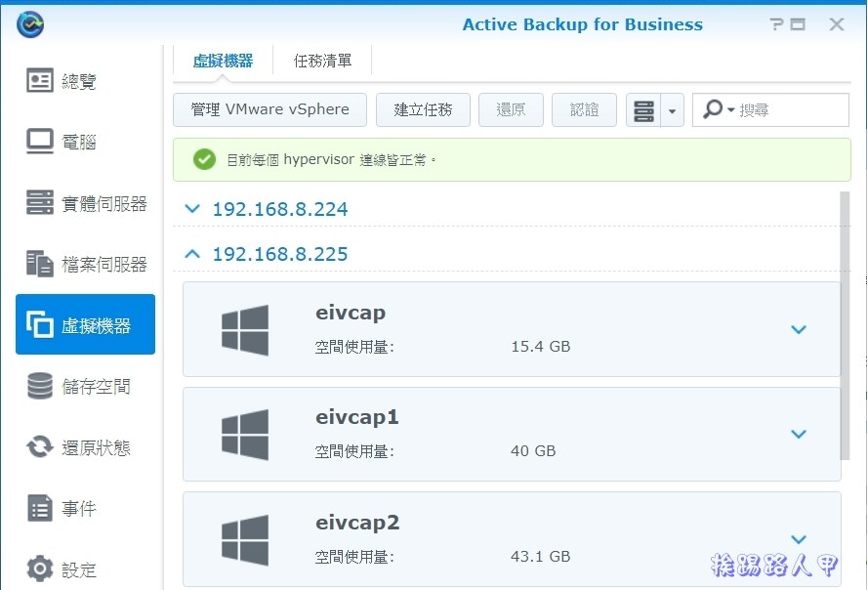
Task: Select the eivcap1 VM name
Action: coord(357,416)
